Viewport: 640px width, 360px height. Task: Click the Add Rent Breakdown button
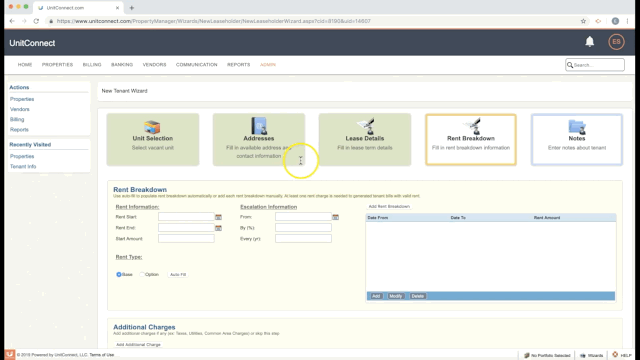pos(389,207)
